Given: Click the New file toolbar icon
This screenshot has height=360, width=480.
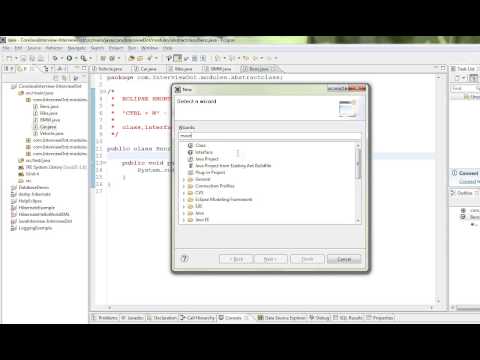Looking at the screenshot, I should 9,58.
